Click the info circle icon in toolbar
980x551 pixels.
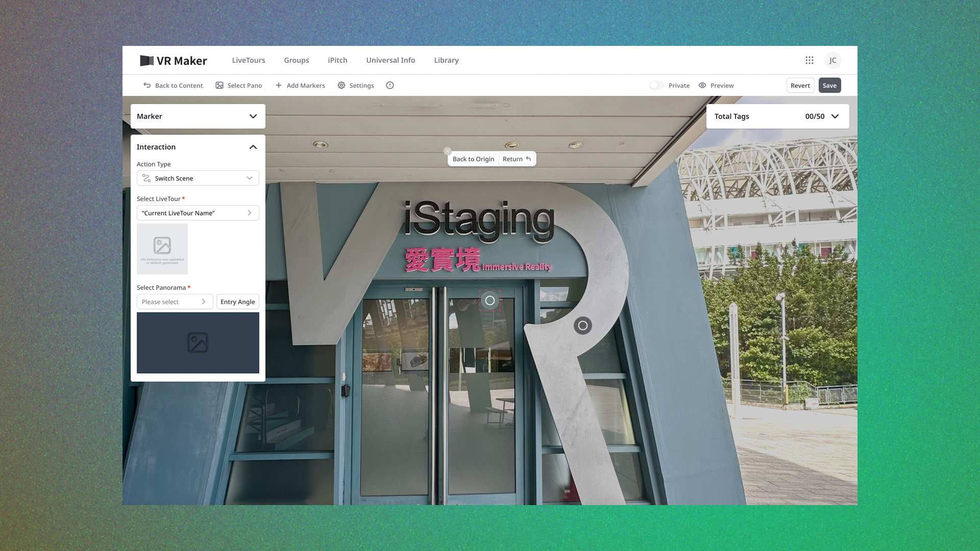point(390,85)
